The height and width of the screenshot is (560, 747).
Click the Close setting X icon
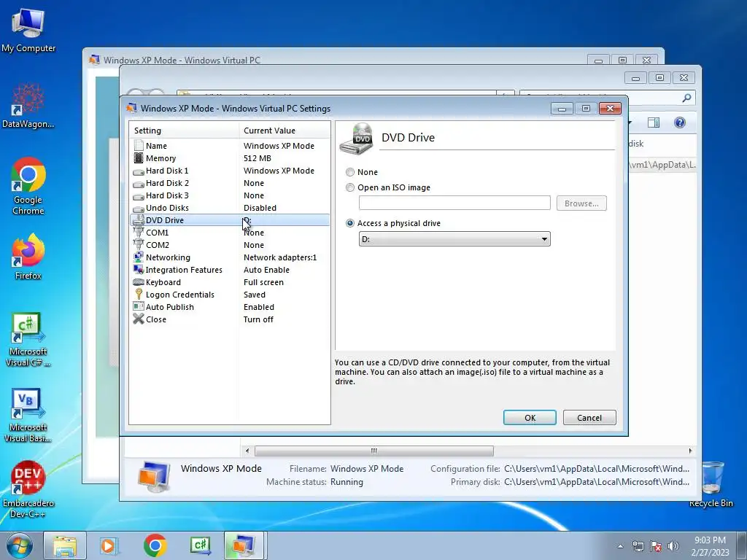pos(139,319)
